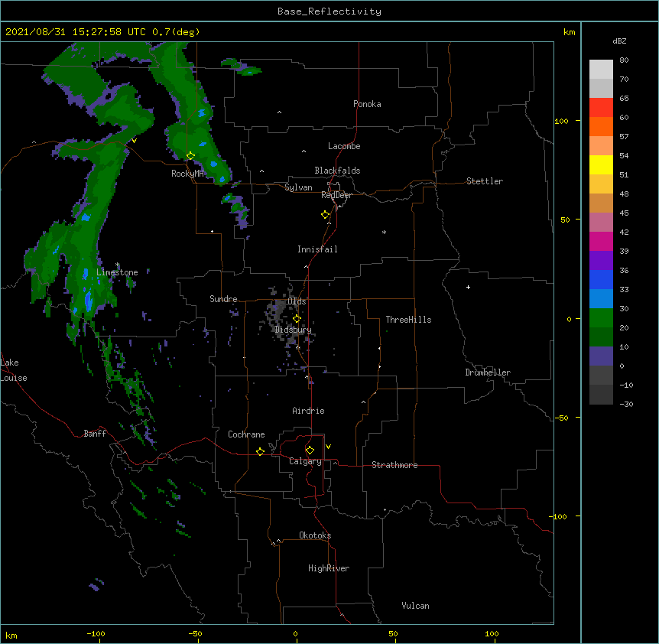Click the yellow diamond marker south of RedDeer

point(326,215)
